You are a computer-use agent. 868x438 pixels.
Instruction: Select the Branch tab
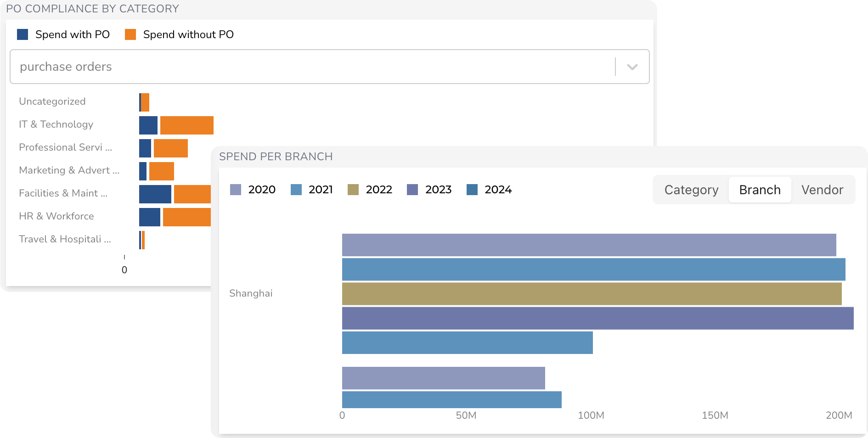760,190
